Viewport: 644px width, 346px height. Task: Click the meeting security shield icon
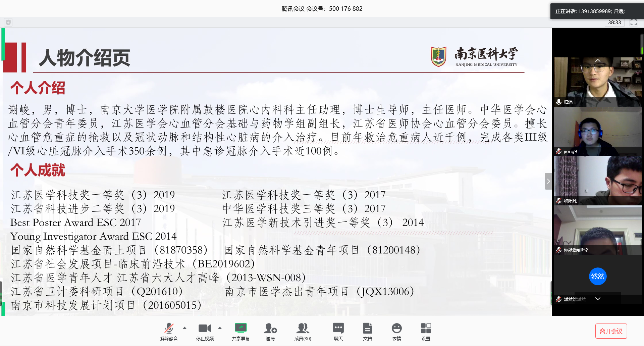(8, 22)
